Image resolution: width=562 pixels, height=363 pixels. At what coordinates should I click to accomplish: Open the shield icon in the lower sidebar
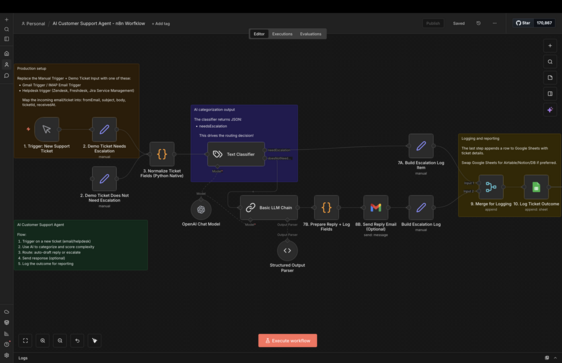(x=6, y=323)
